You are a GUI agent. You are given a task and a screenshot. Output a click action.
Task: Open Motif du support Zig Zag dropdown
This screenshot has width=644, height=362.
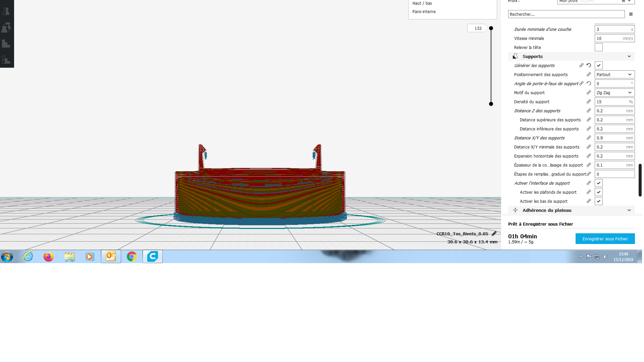(614, 93)
